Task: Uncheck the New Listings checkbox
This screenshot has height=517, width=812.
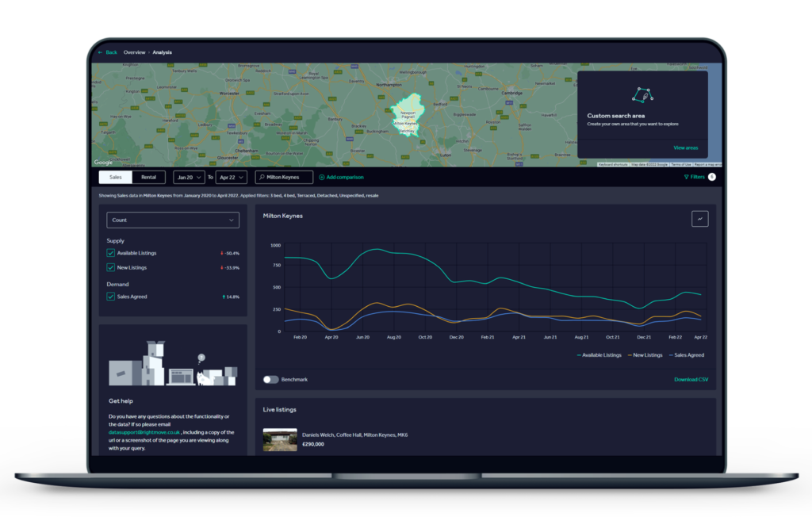Action: 110,268
